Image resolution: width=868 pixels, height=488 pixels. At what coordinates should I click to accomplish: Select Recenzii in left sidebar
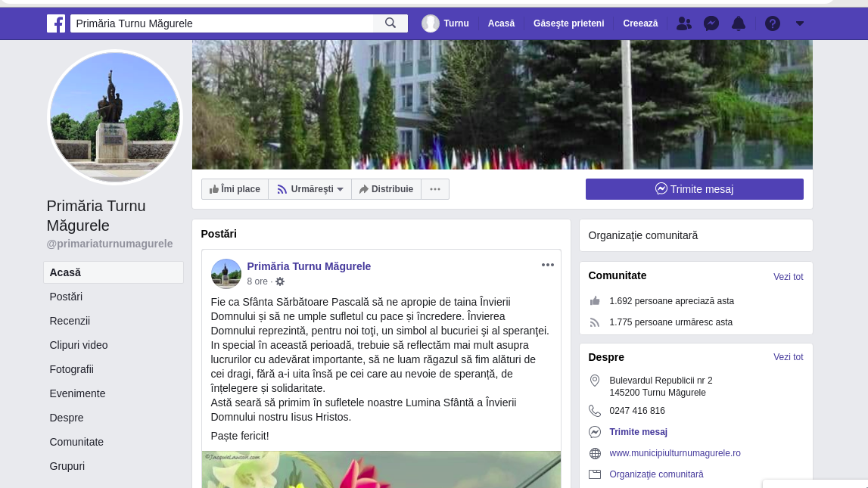pyautogui.click(x=70, y=321)
